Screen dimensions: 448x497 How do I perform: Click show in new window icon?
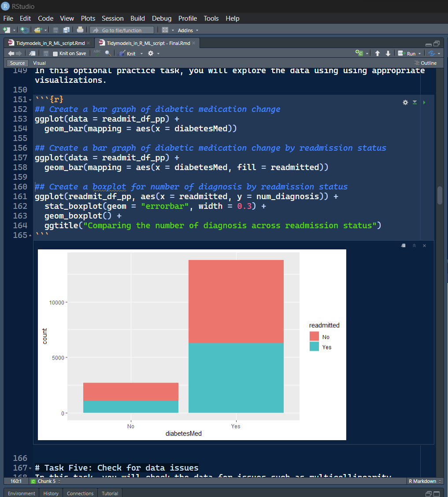pyautogui.click(x=404, y=245)
